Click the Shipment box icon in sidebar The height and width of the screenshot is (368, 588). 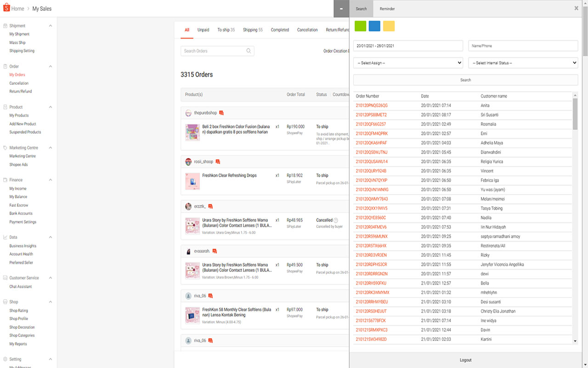tap(6, 25)
